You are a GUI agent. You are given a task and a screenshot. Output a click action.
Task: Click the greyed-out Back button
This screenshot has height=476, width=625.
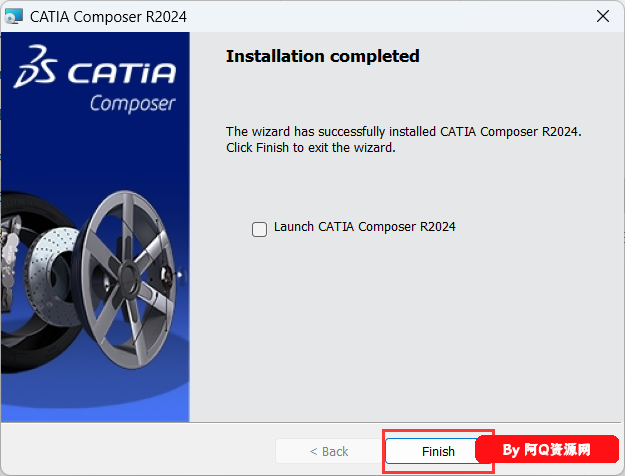click(329, 451)
